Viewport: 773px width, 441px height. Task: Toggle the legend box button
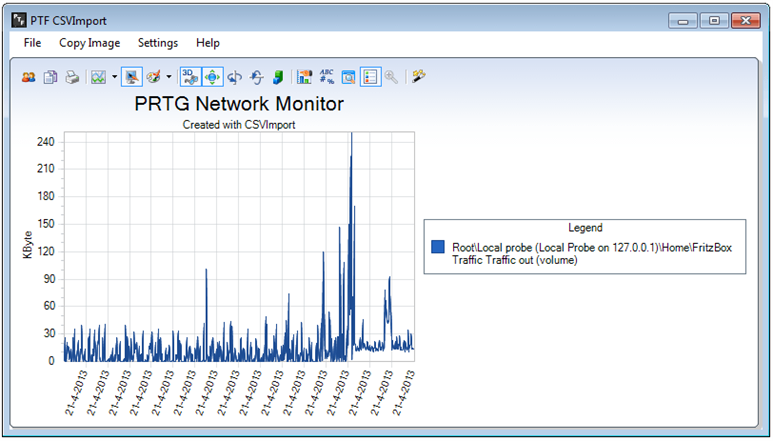(x=371, y=77)
